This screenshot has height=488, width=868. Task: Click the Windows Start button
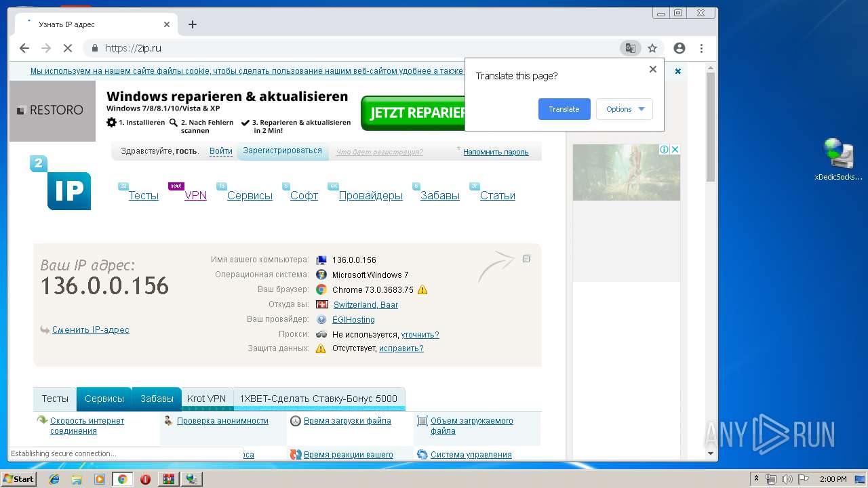[19, 479]
